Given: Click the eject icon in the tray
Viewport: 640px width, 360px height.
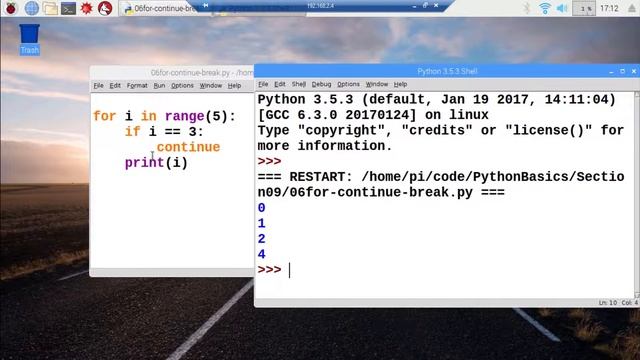Looking at the screenshot, I should (x=631, y=8).
